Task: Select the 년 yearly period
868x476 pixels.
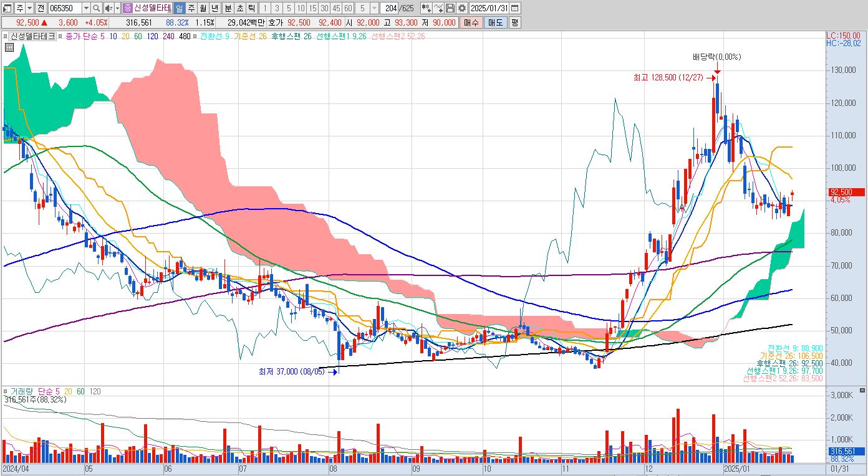Action: coord(215,8)
